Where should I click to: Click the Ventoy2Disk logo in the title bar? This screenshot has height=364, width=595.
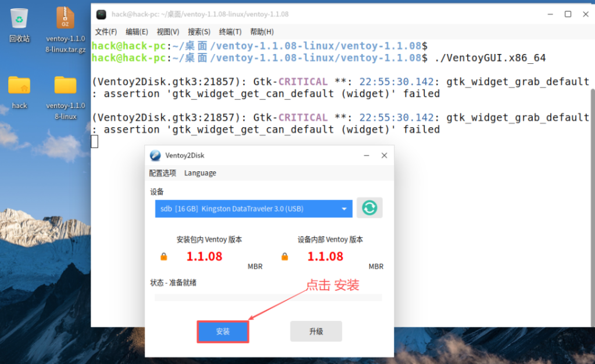point(155,155)
